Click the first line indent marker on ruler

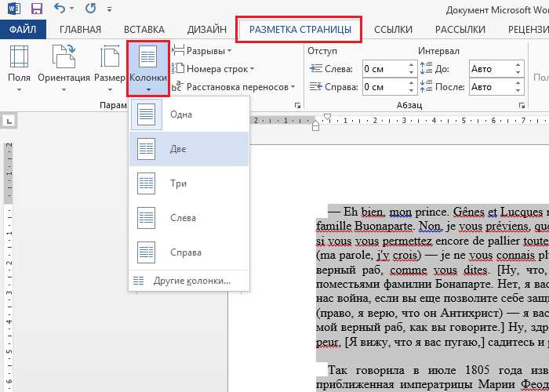[328, 117]
